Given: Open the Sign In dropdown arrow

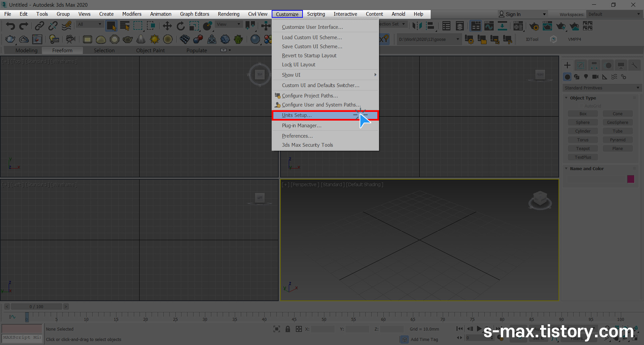Looking at the screenshot, I should (544, 14).
